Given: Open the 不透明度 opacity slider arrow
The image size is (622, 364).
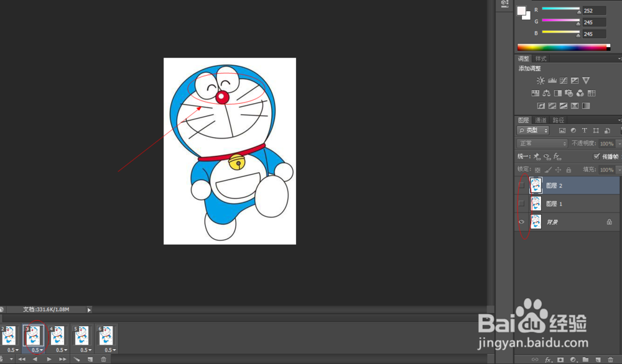Looking at the screenshot, I should (x=618, y=143).
